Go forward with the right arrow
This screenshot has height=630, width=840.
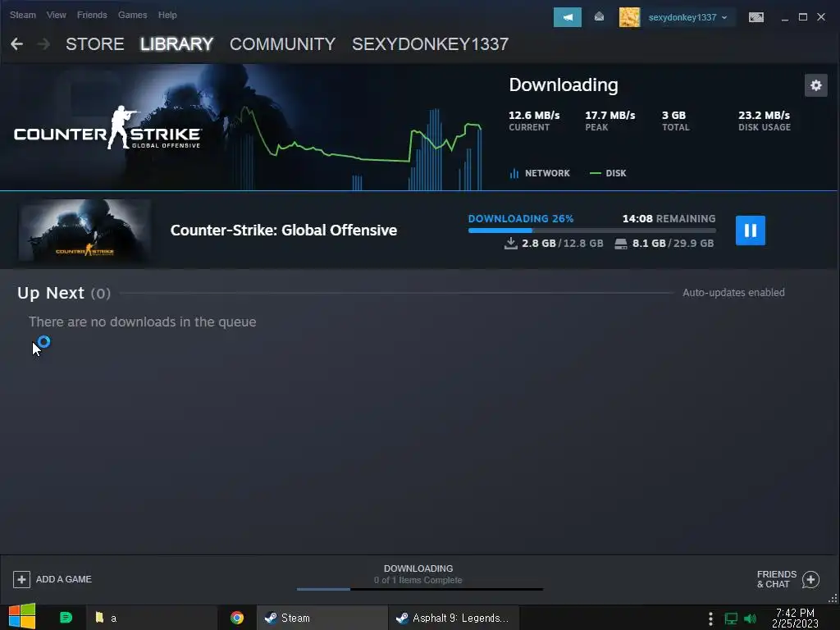[x=43, y=44]
